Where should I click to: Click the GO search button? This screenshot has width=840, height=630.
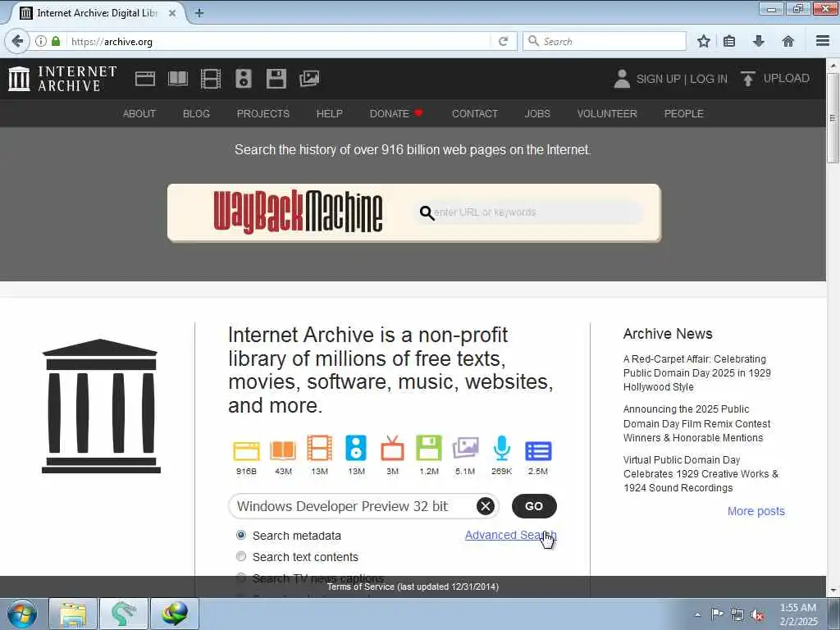point(534,505)
